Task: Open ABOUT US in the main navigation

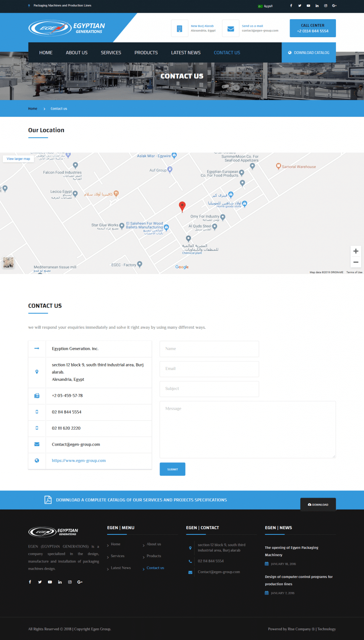Action: [x=77, y=53]
